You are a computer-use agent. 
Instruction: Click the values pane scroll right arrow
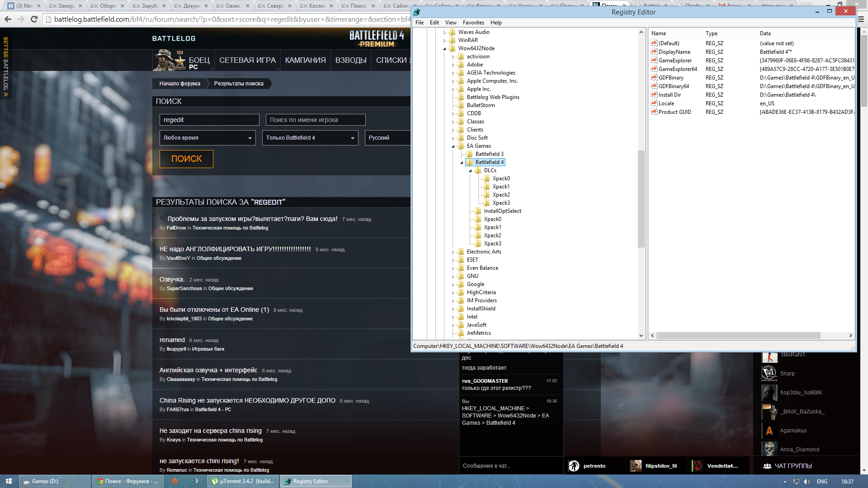coord(851,336)
